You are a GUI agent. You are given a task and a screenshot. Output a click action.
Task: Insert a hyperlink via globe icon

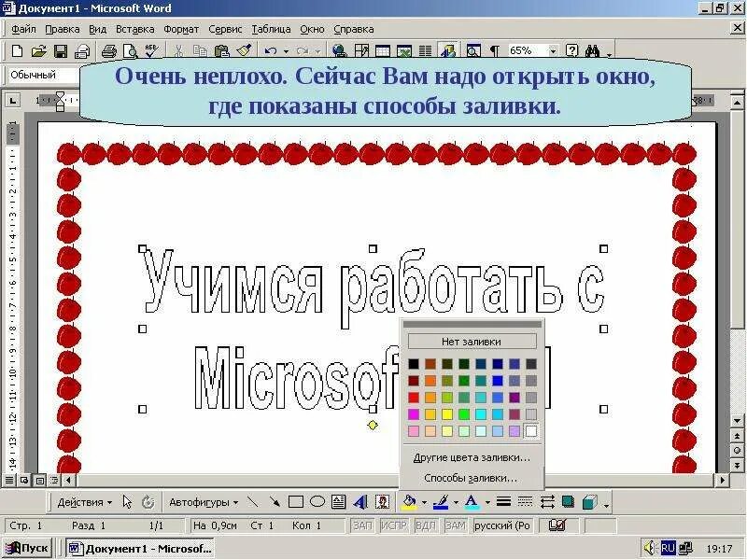pyautogui.click(x=339, y=50)
